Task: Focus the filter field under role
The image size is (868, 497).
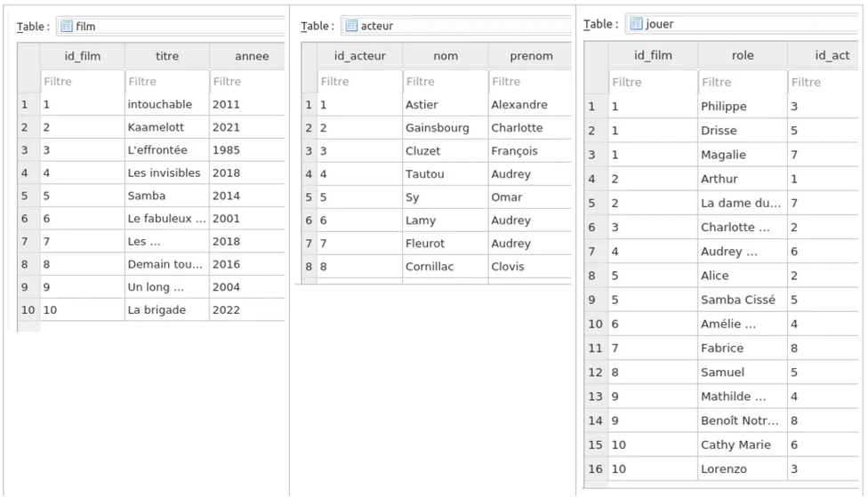Action: click(743, 83)
